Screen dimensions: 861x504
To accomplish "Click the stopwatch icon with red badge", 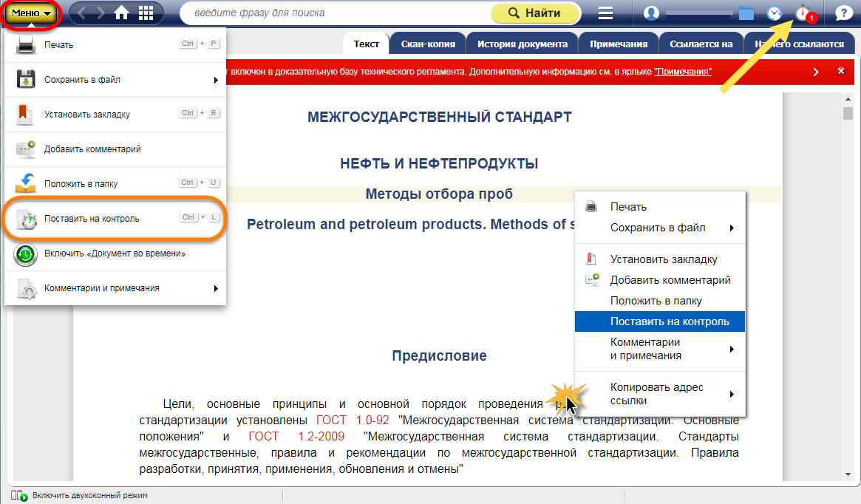I will 803,13.
